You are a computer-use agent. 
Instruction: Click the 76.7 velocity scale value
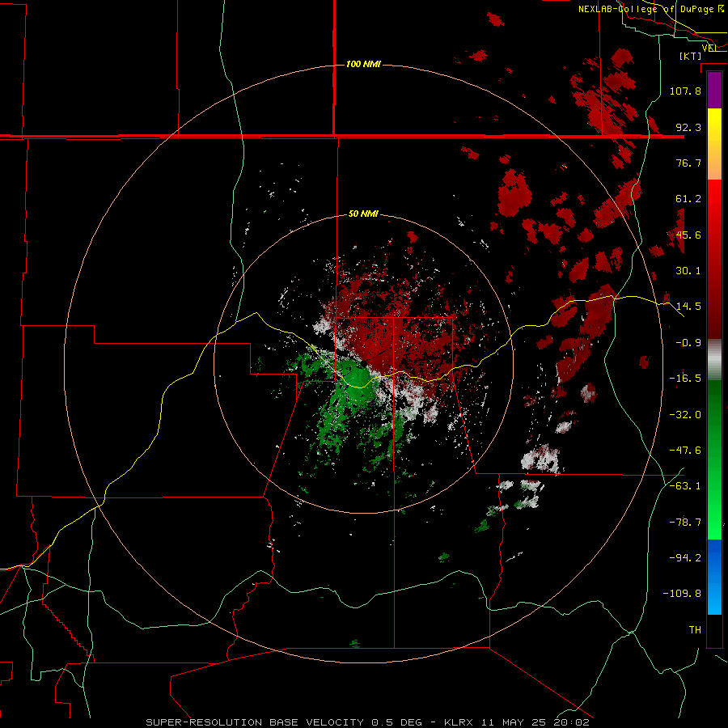688,163
